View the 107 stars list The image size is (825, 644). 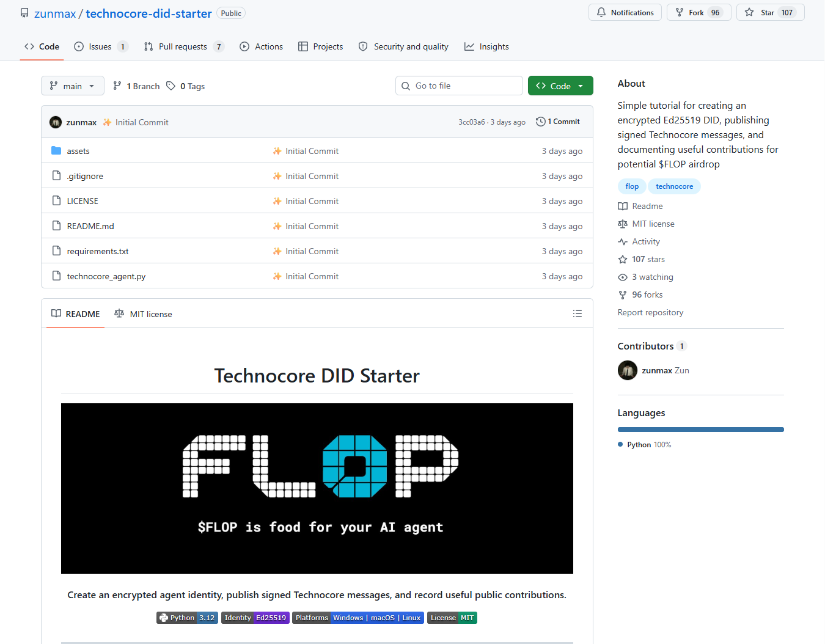642,260
